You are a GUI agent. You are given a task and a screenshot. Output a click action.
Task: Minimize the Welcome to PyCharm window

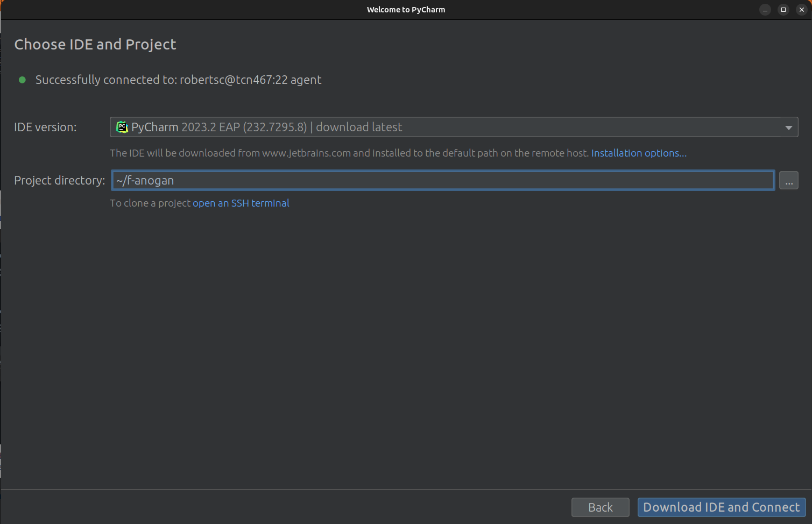(765, 10)
